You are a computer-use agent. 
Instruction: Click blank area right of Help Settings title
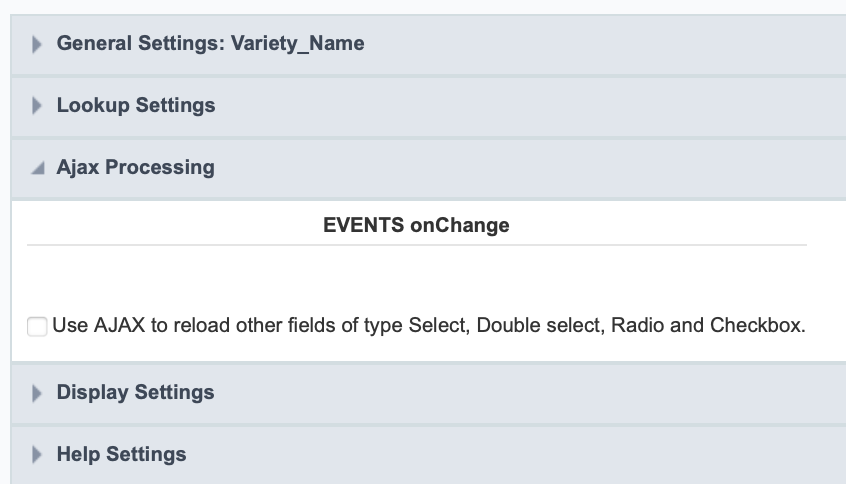[500, 454]
